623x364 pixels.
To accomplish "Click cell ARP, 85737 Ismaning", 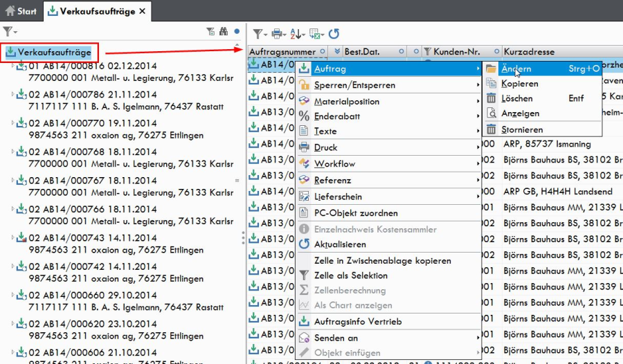I will [547, 144].
